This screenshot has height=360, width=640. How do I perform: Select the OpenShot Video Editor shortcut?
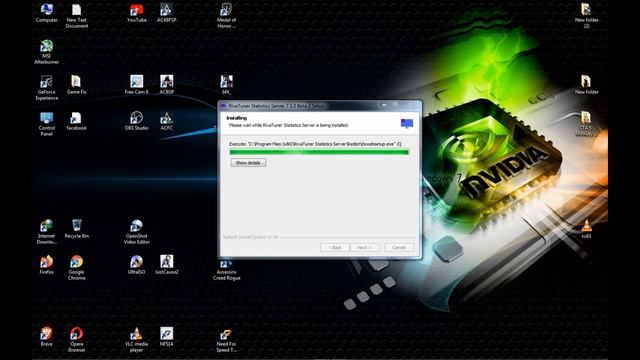click(x=136, y=232)
